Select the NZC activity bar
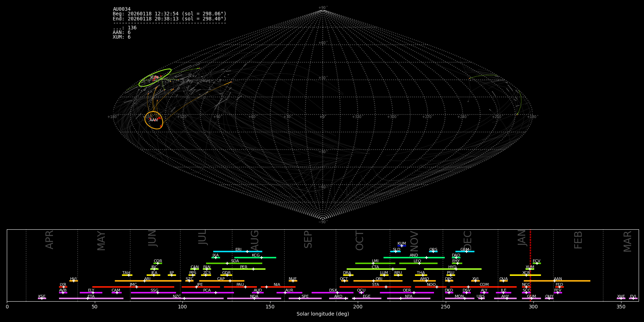The height and width of the screenshot is (322, 644). 177,298
